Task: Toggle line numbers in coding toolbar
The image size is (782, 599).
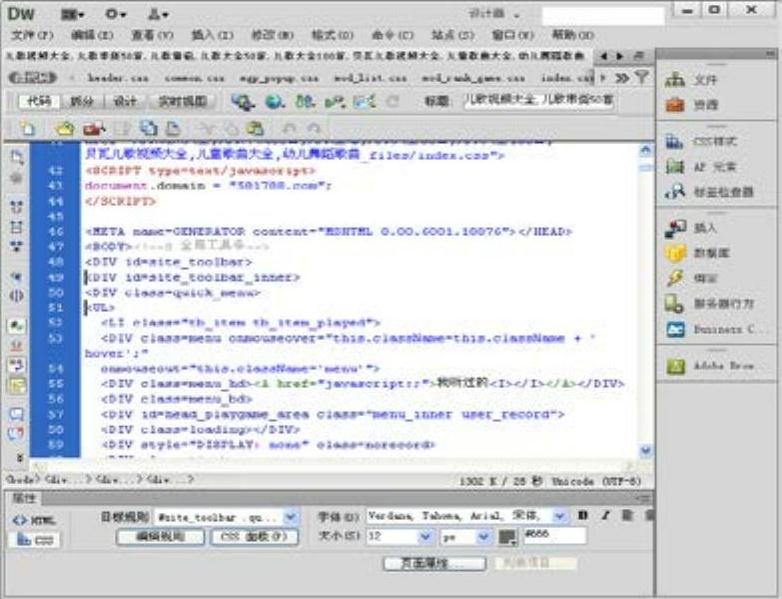Action: [x=16, y=327]
